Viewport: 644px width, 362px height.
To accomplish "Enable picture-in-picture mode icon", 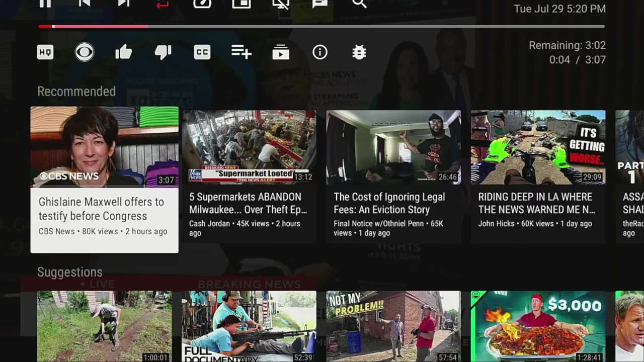I will [x=242, y=4].
